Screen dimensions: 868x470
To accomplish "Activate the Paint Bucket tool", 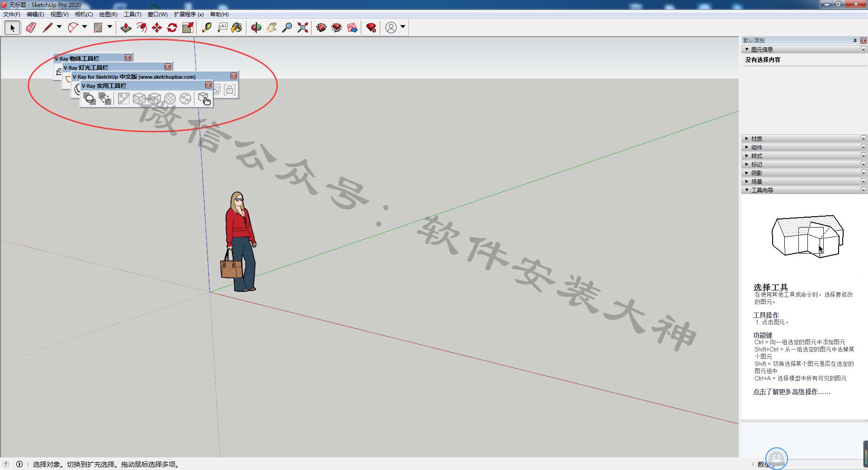I will click(x=236, y=28).
